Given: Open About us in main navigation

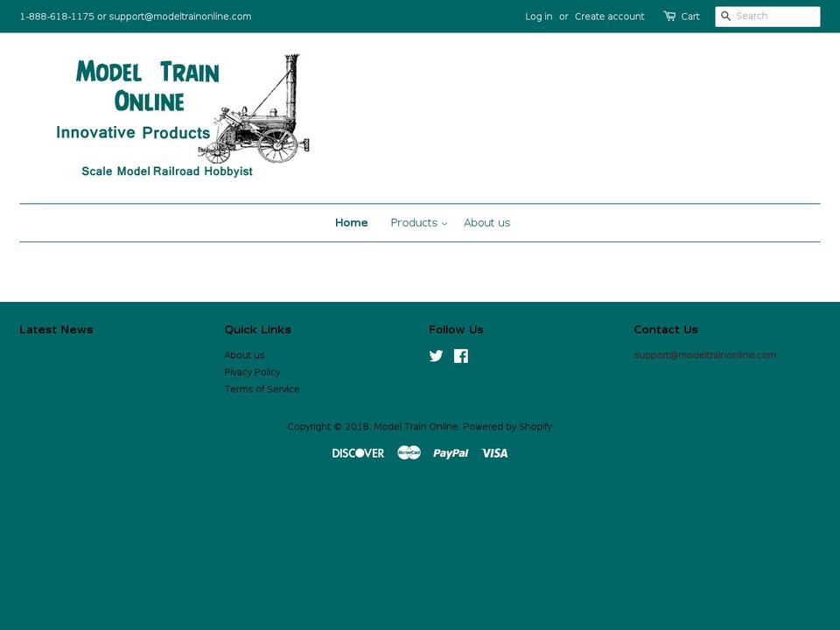Looking at the screenshot, I should pos(487,223).
